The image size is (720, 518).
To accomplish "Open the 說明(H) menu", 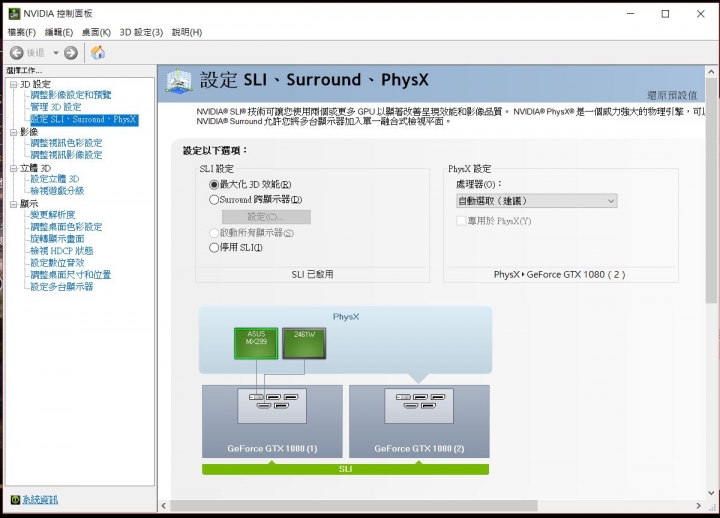I will coord(187,32).
